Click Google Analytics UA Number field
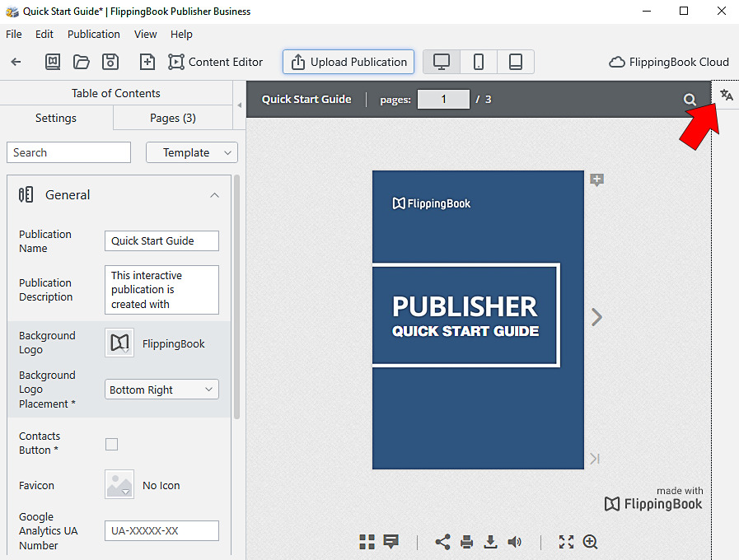The height and width of the screenshot is (560, 739). [161, 531]
